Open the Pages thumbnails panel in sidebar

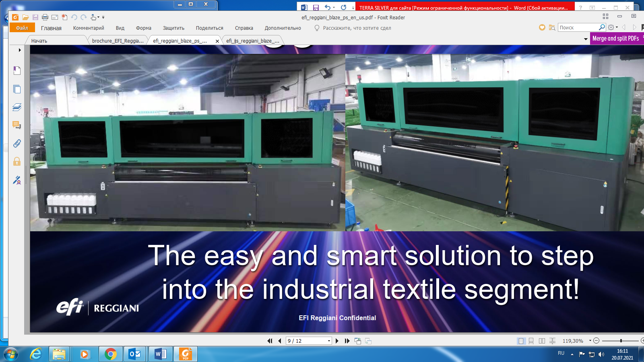point(17,89)
